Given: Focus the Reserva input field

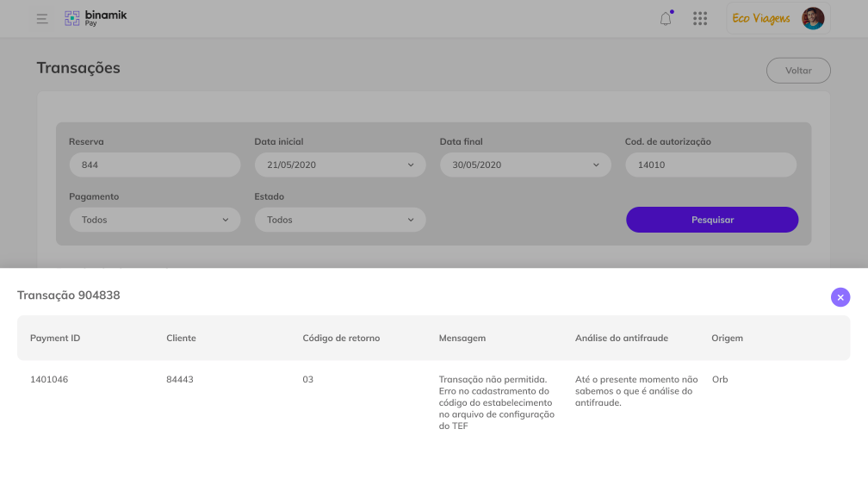Looking at the screenshot, I should tap(155, 165).
